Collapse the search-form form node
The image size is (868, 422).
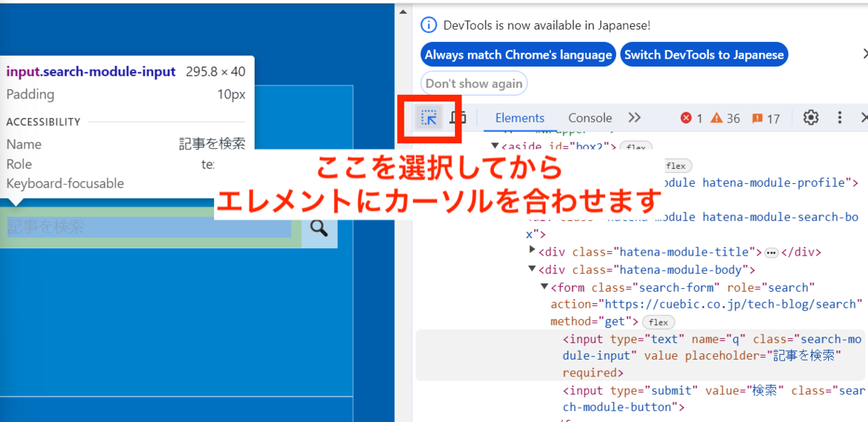coord(545,287)
